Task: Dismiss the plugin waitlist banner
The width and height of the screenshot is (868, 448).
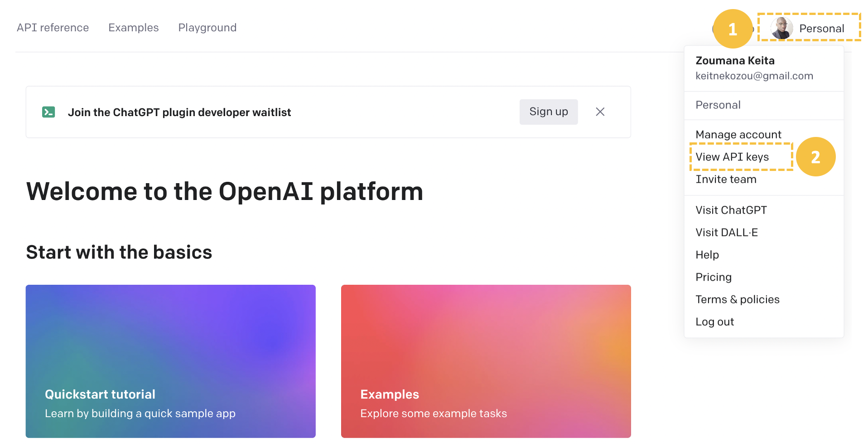Action: (x=600, y=112)
